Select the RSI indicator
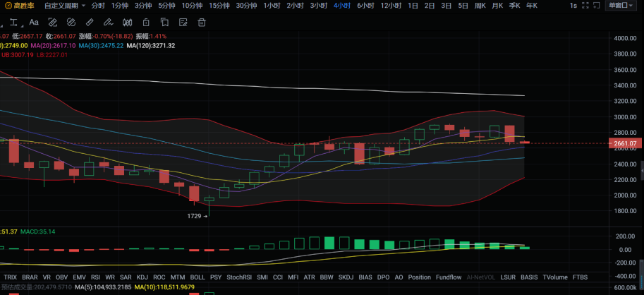This screenshot has width=644, height=295. click(x=95, y=277)
